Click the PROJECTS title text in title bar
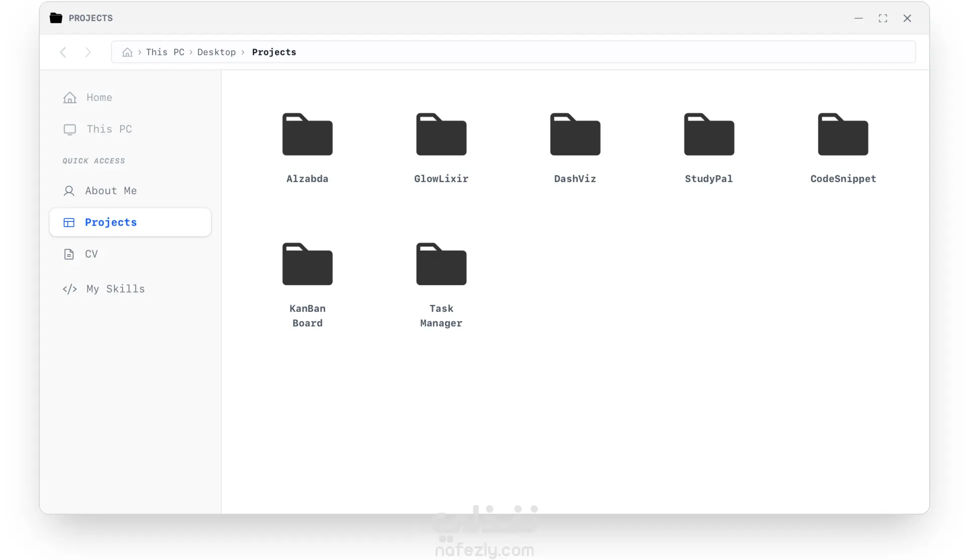 pyautogui.click(x=91, y=18)
